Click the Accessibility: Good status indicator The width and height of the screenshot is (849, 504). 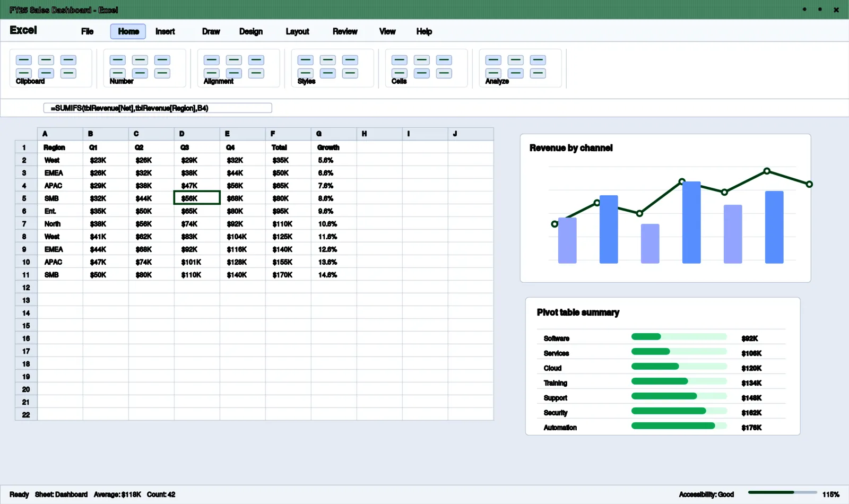click(706, 494)
